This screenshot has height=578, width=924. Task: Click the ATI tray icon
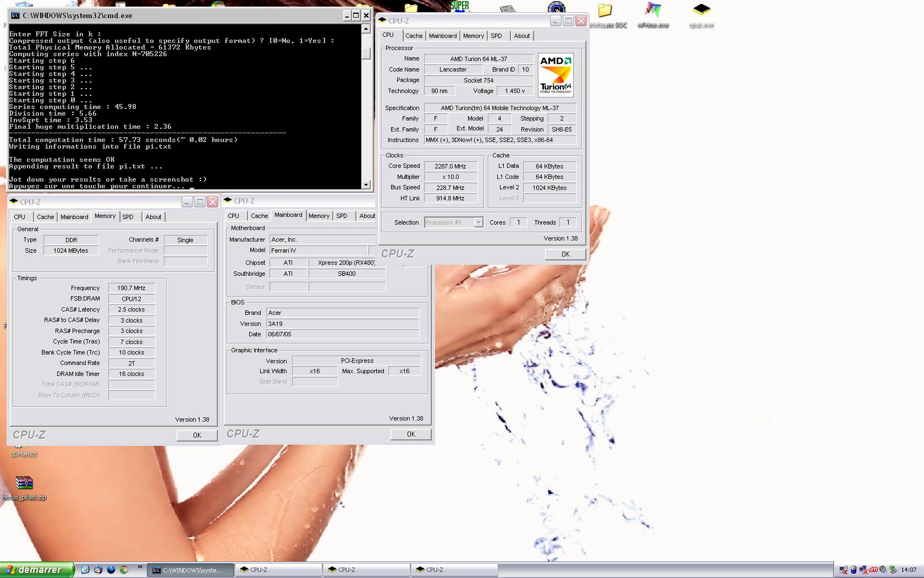[x=873, y=570]
